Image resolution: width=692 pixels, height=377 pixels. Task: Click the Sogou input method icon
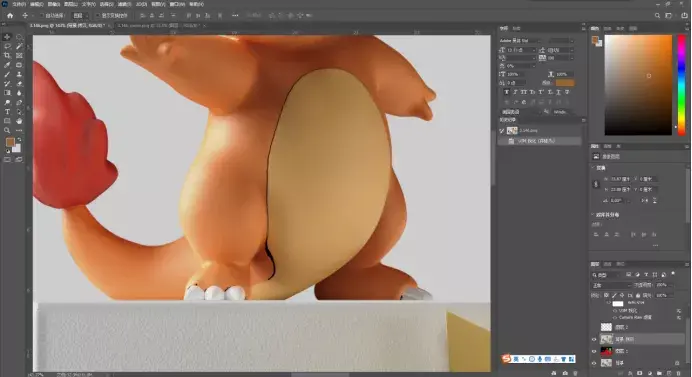click(506, 358)
